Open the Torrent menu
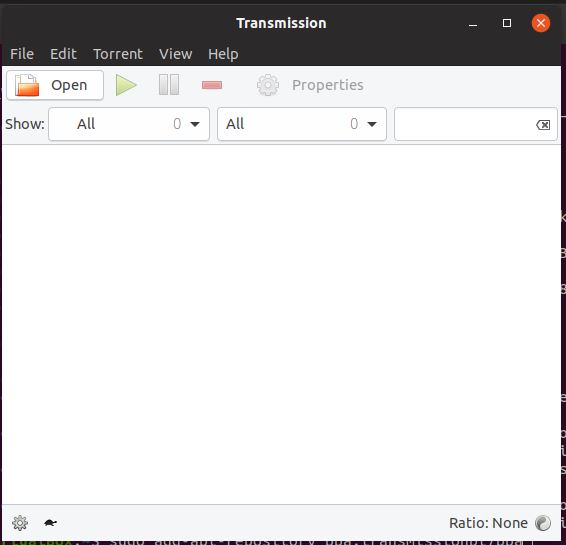The height and width of the screenshot is (545, 566). 118,54
